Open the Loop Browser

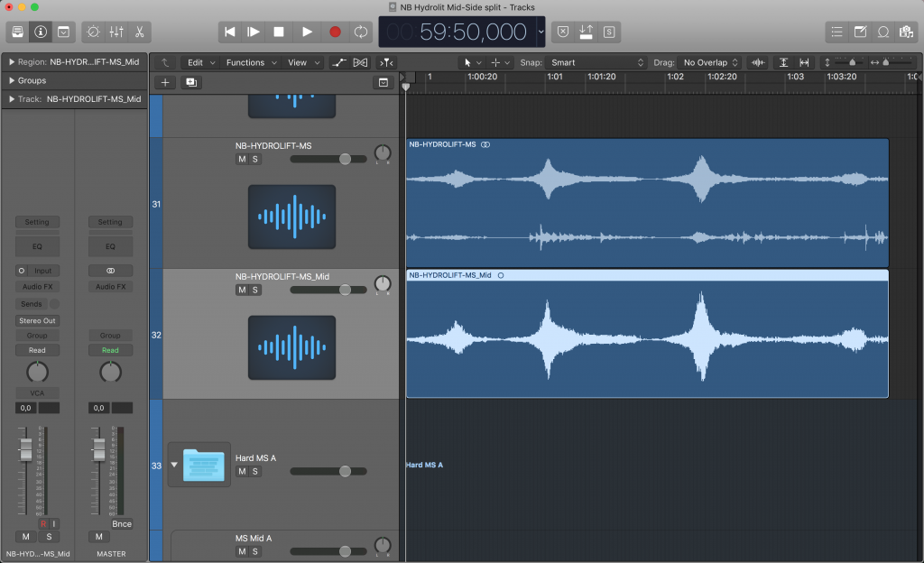[x=882, y=32]
